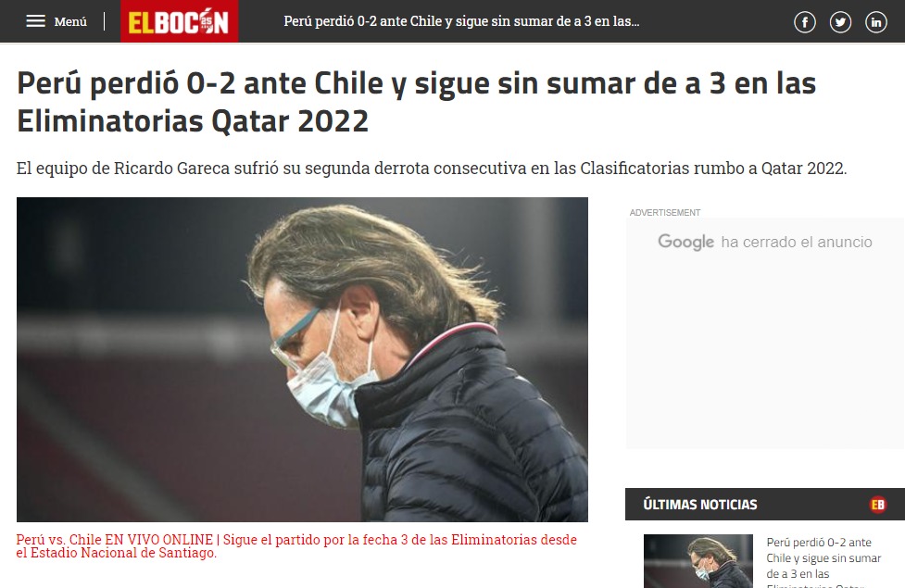Click the 'ha cerrado el anuncio' notice
905x588 pixels.
[x=797, y=242]
